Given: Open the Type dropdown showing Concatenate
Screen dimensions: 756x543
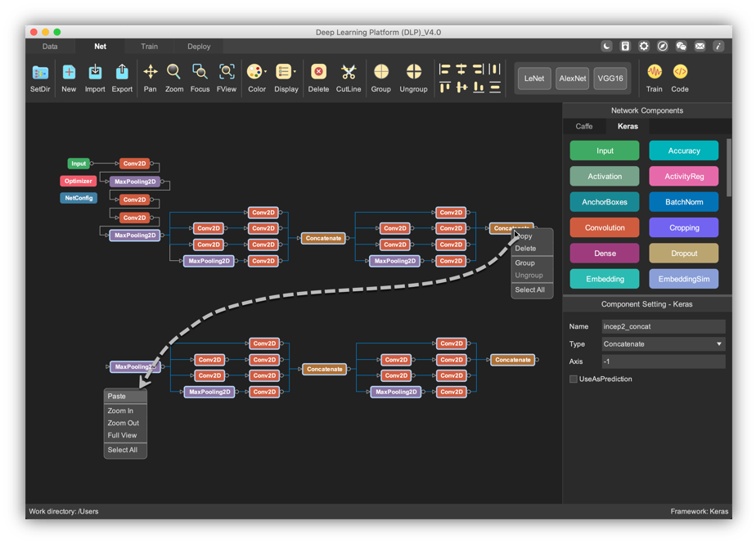Looking at the screenshot, I should click(663, 344).
